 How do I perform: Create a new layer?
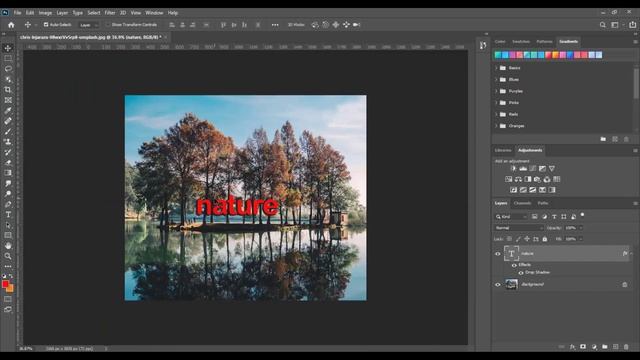coord(616,347)
